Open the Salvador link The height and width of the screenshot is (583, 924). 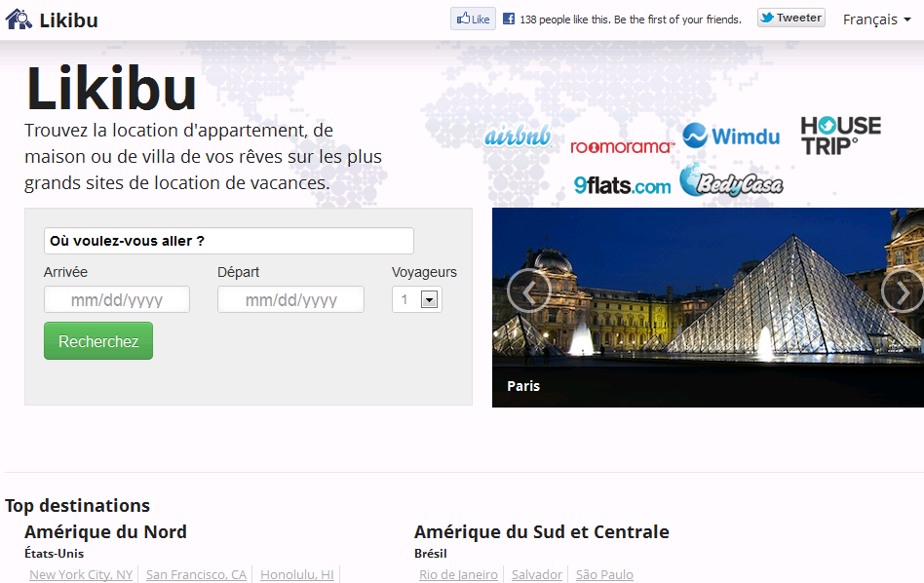coord(537,574)
